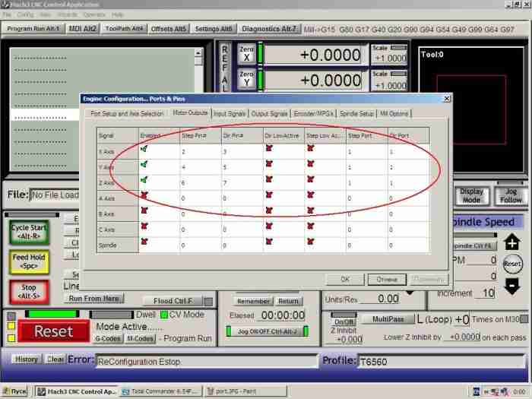Open the Offsets Alt5 screen
This screenshot has width=532, height=399.
tap(169, 29)
